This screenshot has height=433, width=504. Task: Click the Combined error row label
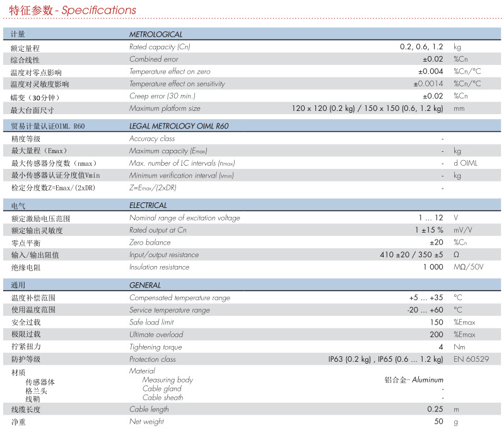(154, 59)
